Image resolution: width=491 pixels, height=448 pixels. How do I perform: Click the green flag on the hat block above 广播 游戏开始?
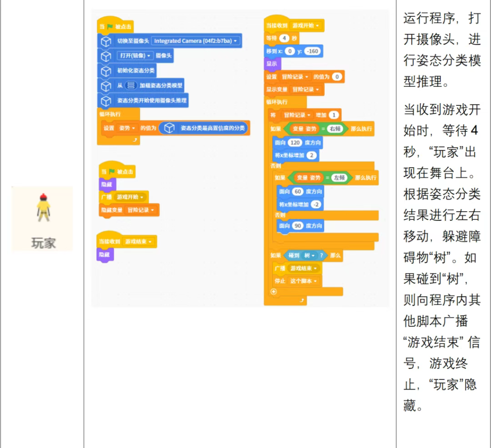(x=110, y=172)
